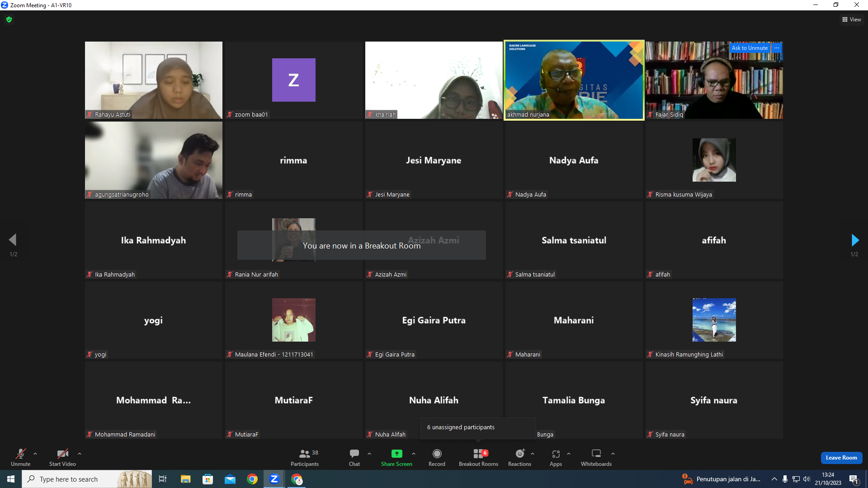Open Mail app from taskbar
This screenshot has height=488, width=868.
tap(230, 479)
